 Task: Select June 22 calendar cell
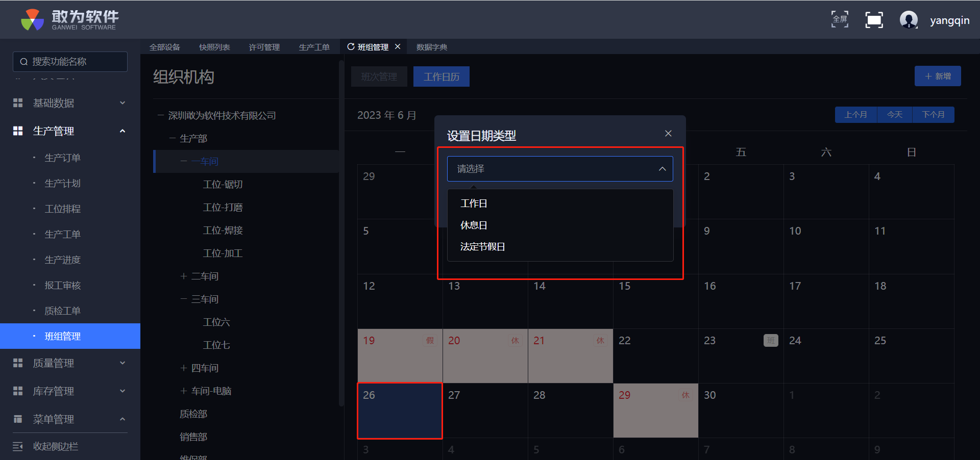coord(656,356)
